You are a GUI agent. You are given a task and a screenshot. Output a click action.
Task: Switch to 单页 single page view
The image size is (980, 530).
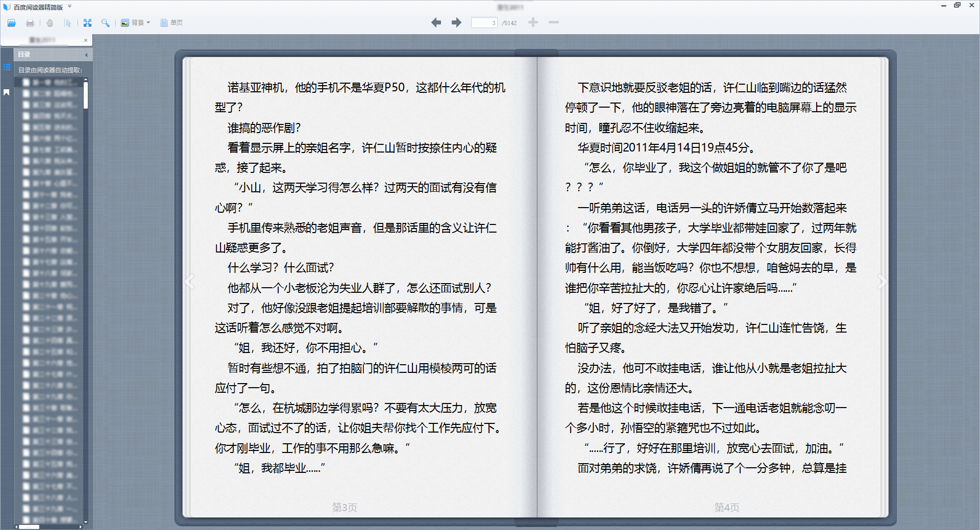pos(171,23)
